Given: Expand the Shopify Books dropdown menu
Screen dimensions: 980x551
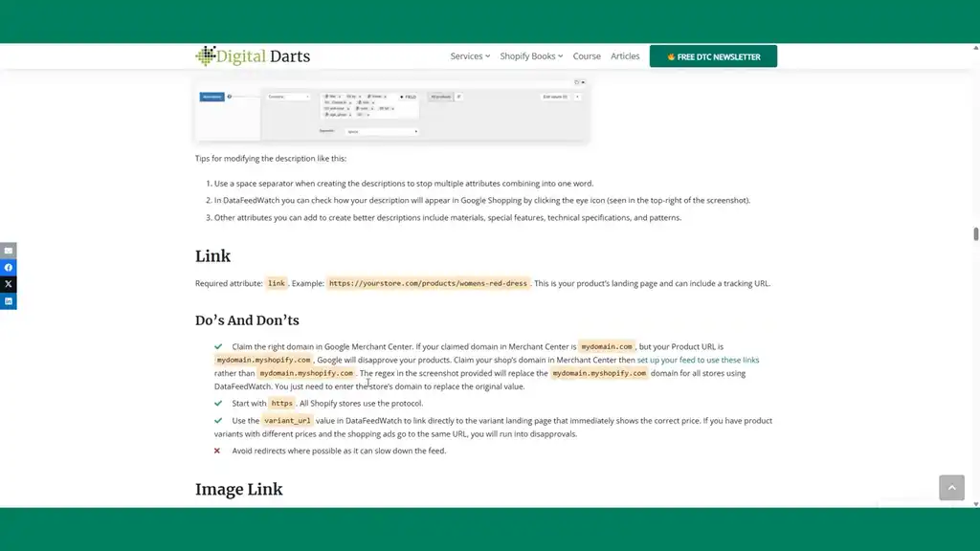Looking at the screenshot, I should 531,56.
